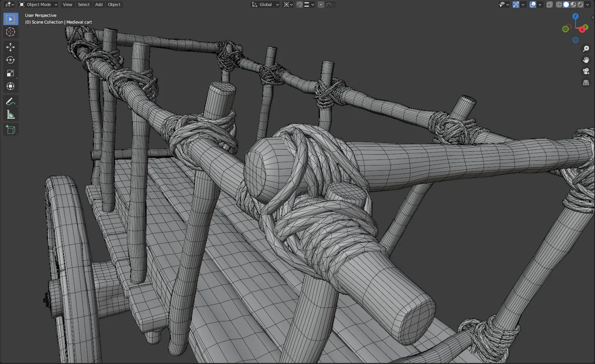The width and height of the screenshot is (595, 364).
Task: Open the Add menu
Action: [x=99, y=4]
